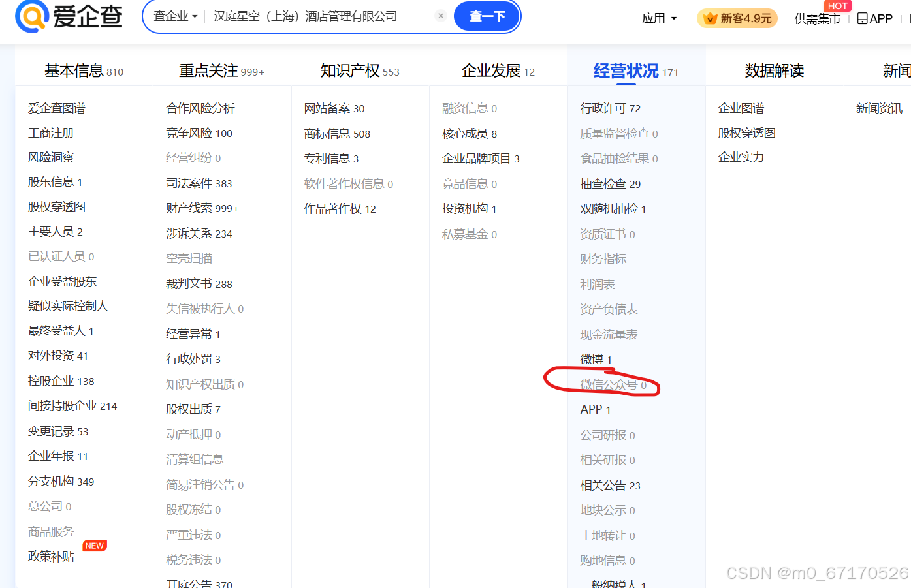Focus the company name search field
911x588 pixels.
pyautogui.click(x=320, y=16)
